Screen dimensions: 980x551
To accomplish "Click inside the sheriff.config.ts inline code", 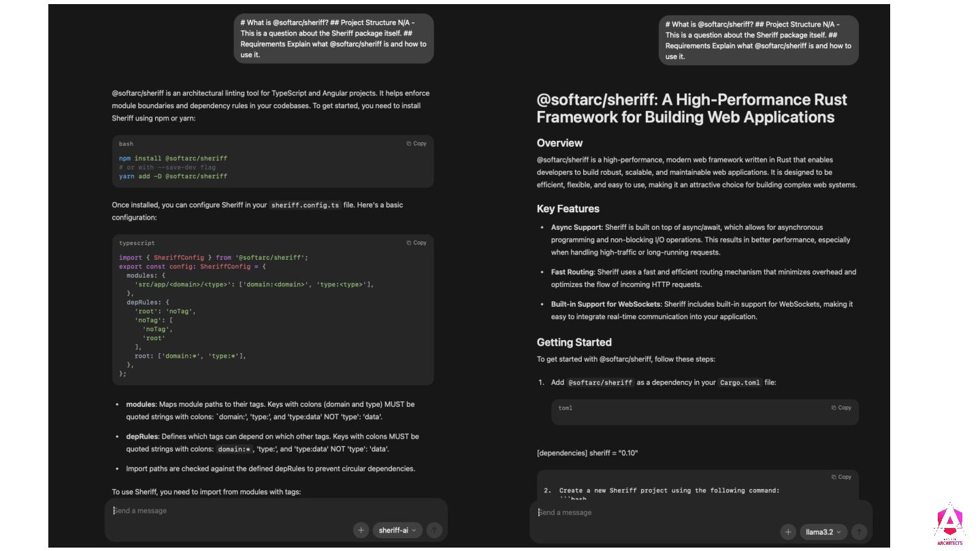I will (305, 205).
